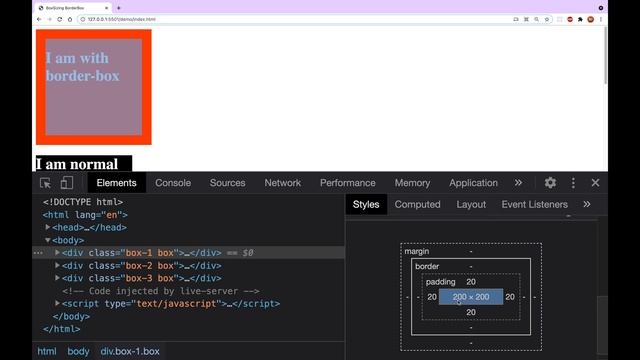The image size is (640, 360).
Task: Expand the head element node
Action: (48, 227)
